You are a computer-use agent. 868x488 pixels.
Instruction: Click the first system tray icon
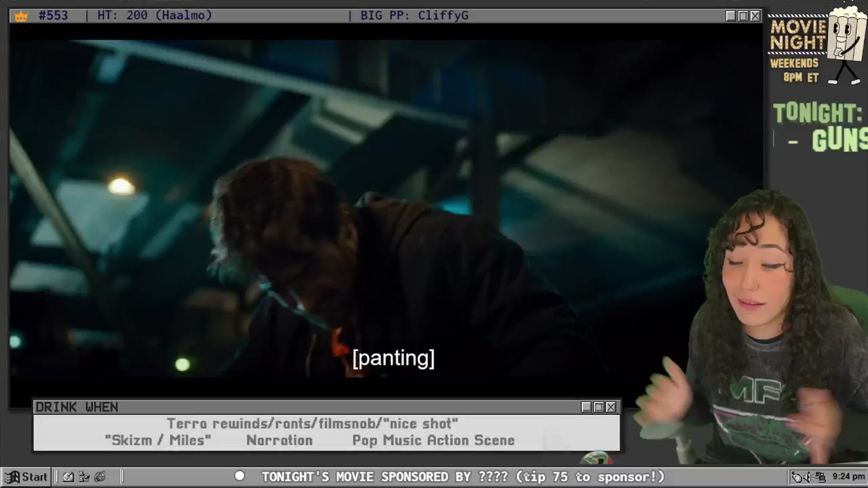797,477
